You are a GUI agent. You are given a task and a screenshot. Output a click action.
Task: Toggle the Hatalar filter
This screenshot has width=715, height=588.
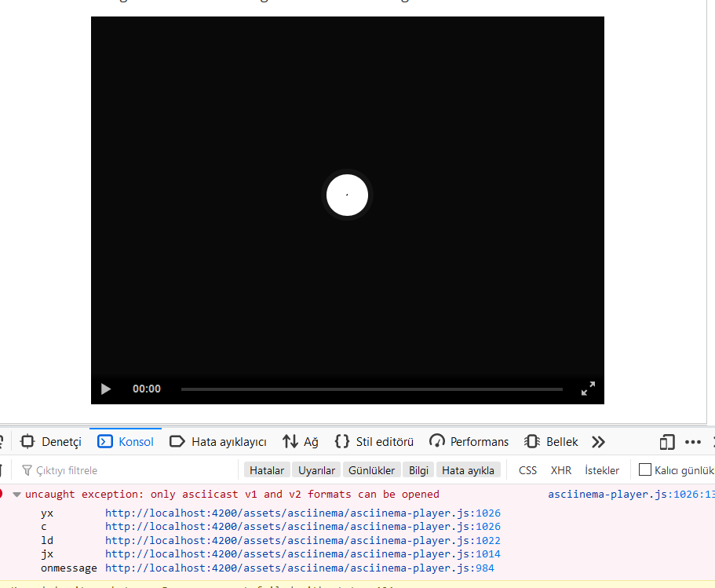tap(266, 469)
